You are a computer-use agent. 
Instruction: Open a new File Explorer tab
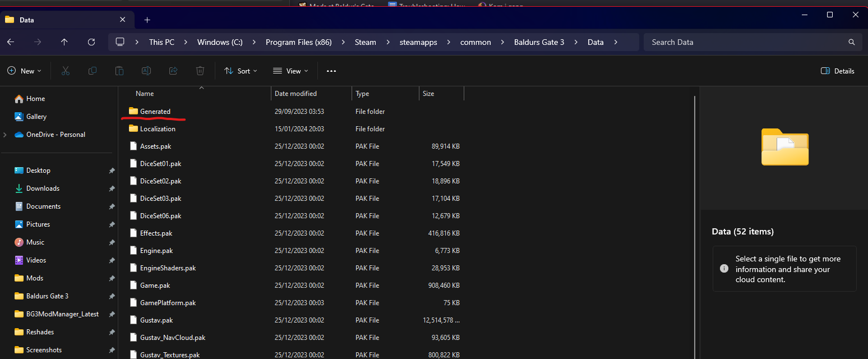[x=147, y=20]
